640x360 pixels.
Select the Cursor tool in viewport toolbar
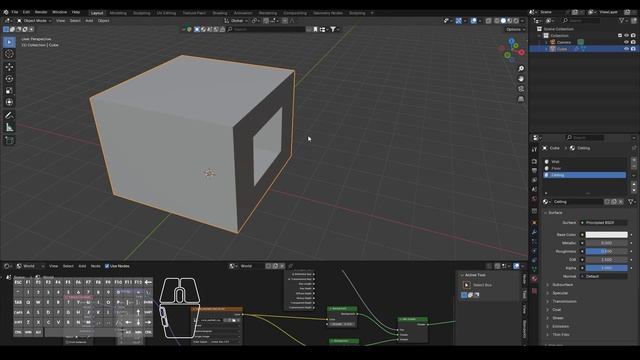[9, 54]
